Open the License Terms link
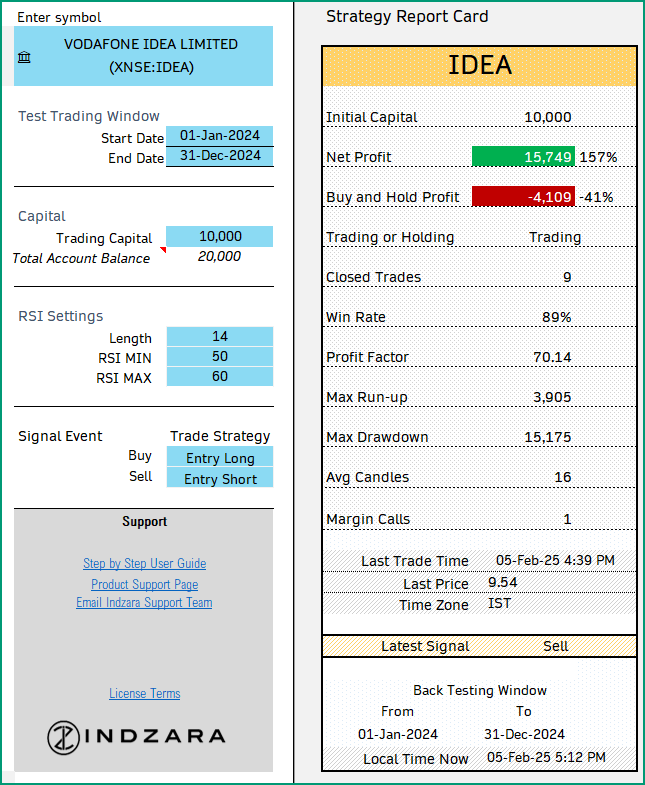This screenshot has width=645, height=785. coord(145,693)
